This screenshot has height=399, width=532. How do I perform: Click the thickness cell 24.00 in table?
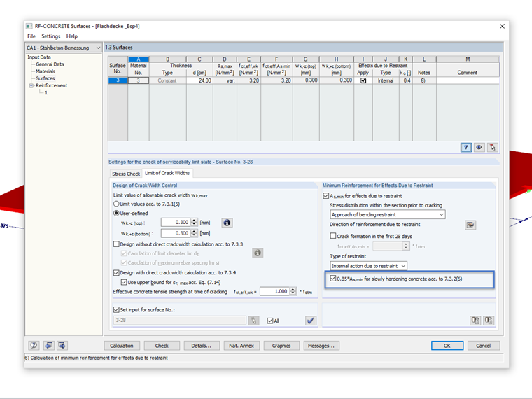(x=199, y=80)
